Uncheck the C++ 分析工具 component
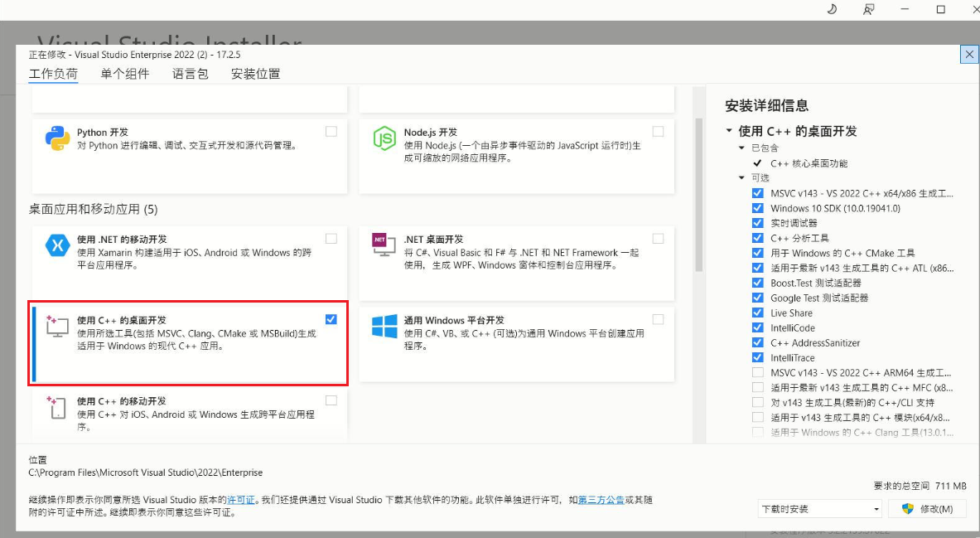This screenshot has width=980, height=538. pyautogui.click(x=757, y=239)
